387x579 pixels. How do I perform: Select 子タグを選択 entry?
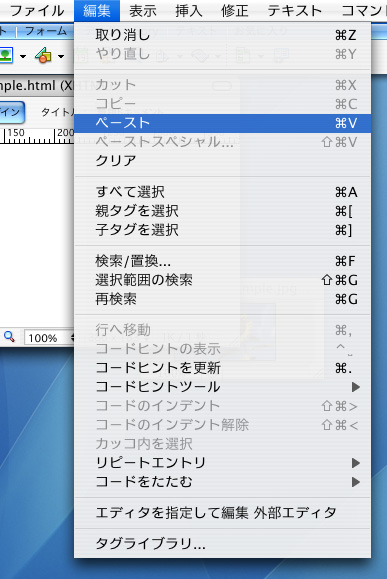pos(222,230)
